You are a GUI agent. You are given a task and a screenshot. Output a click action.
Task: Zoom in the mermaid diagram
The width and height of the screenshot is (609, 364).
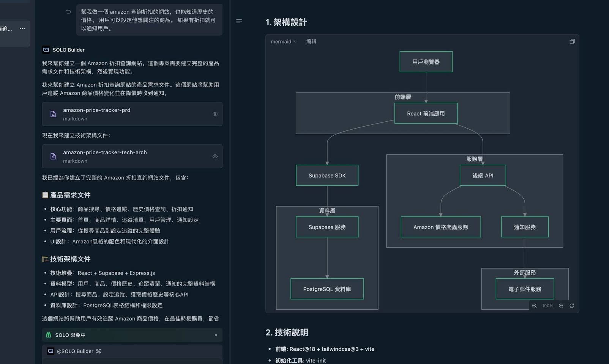coord(561,306)
